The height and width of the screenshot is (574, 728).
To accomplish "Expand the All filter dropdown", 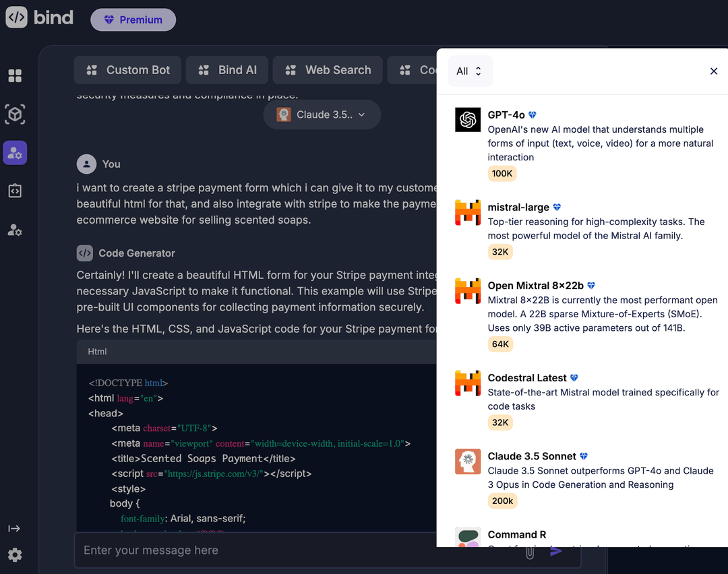I will (470, 70).
